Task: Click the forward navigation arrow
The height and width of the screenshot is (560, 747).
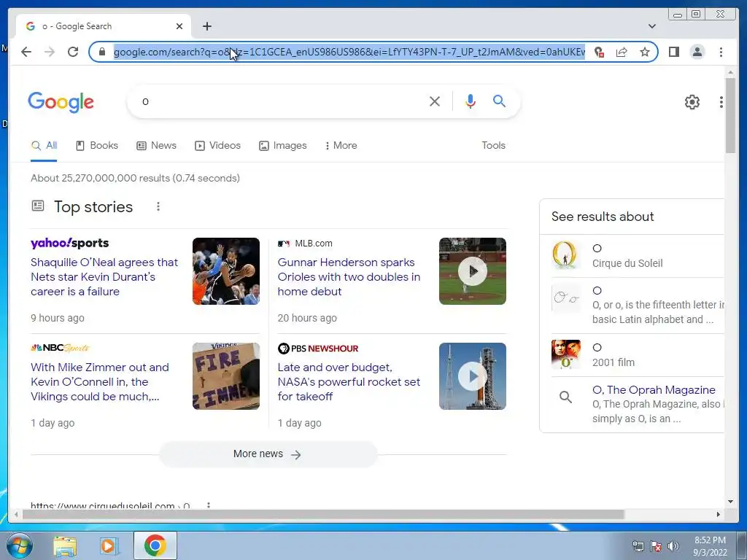Action: [50, 52]
